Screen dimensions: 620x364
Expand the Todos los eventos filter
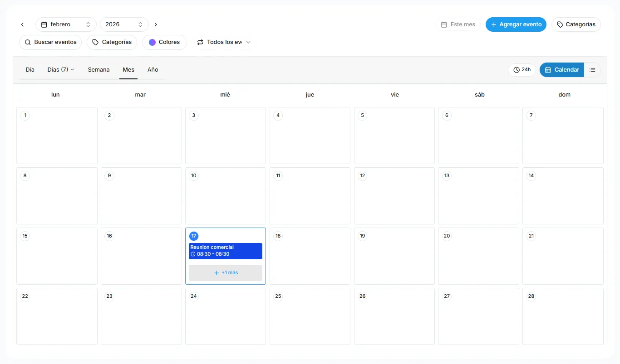[x=224, y=42]
